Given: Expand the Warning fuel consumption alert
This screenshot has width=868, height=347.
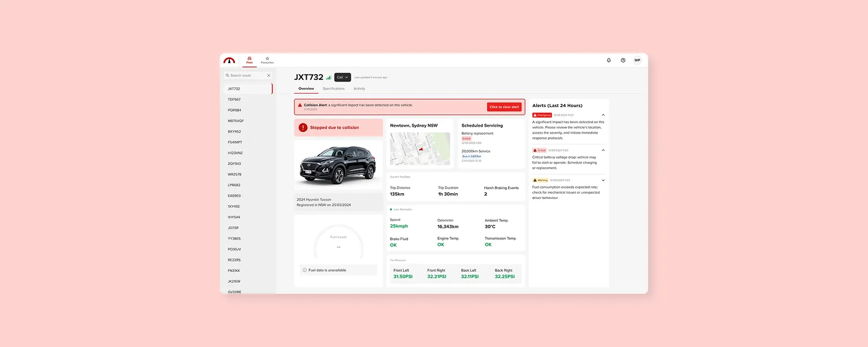Looking at the screenshot, I should (x=603, y=180).
